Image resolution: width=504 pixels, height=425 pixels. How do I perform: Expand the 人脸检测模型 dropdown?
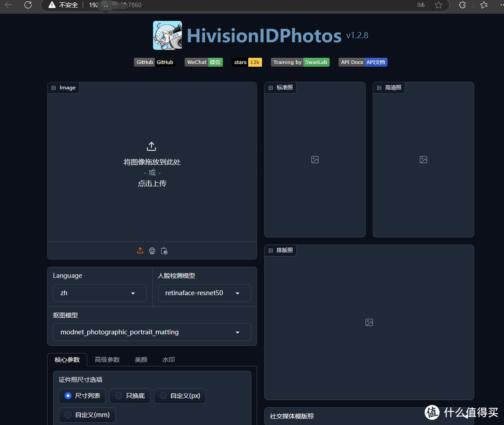(x=204, y=293)
